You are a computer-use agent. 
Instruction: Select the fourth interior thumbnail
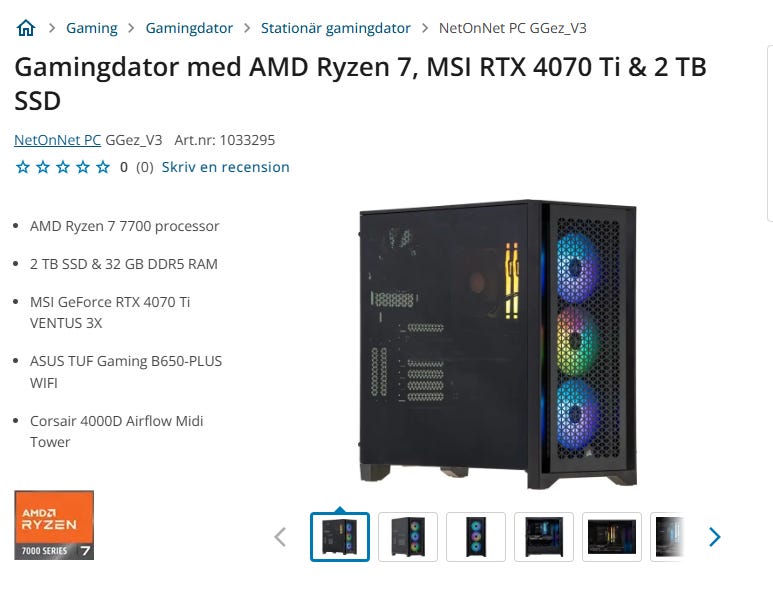point(544,537)
